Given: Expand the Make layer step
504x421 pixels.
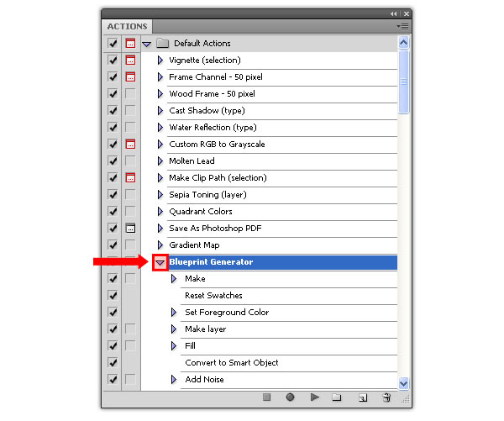Looking at the screenshot, I should point(174,329).
